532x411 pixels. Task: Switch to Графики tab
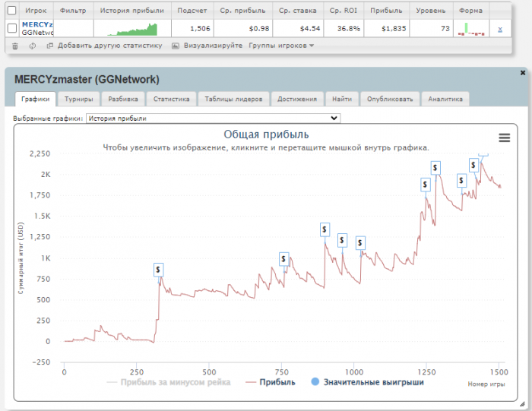(35, 99)
